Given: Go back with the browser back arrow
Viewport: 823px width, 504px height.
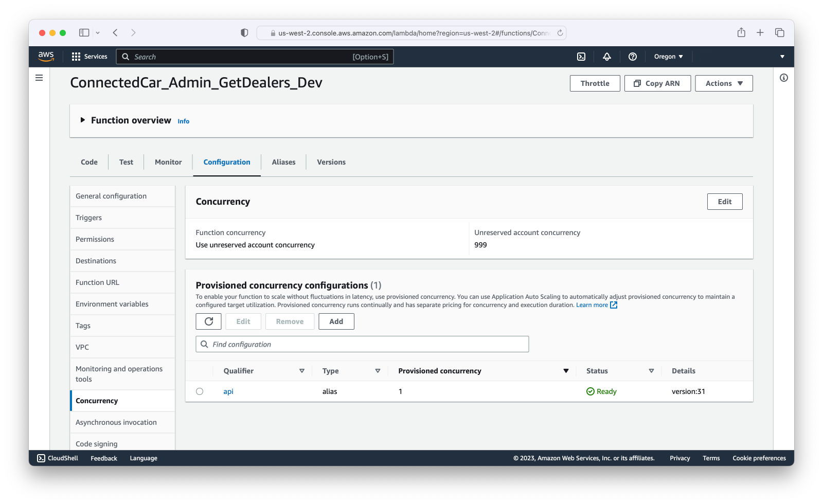Looking at the screenshot, I should 115,33.
